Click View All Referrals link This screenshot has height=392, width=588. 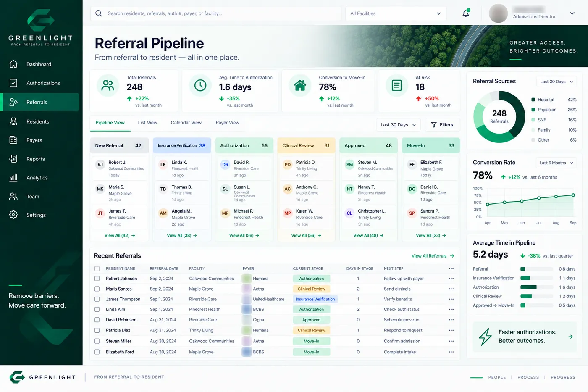click(433, 256)
